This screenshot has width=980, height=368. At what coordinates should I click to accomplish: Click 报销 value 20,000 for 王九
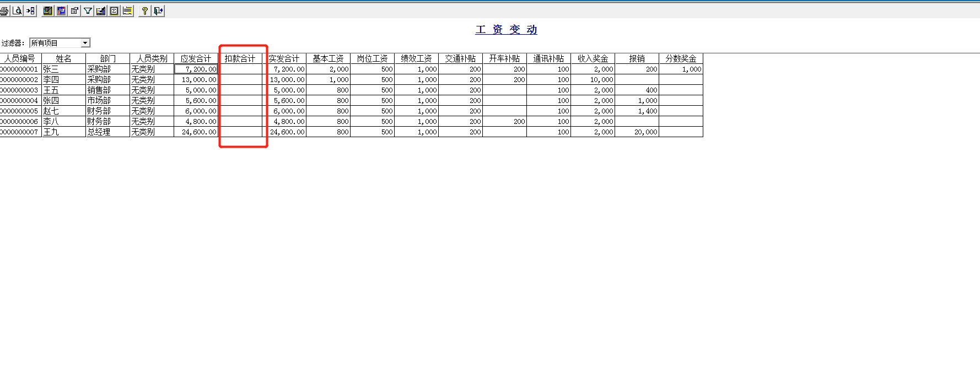(x=637, y=132)
